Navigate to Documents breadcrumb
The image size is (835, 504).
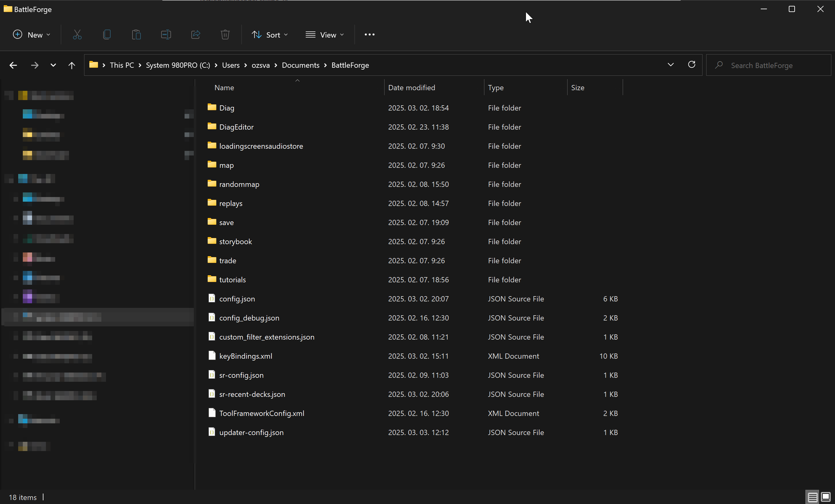pyautogui.click(x=301, y=65)
